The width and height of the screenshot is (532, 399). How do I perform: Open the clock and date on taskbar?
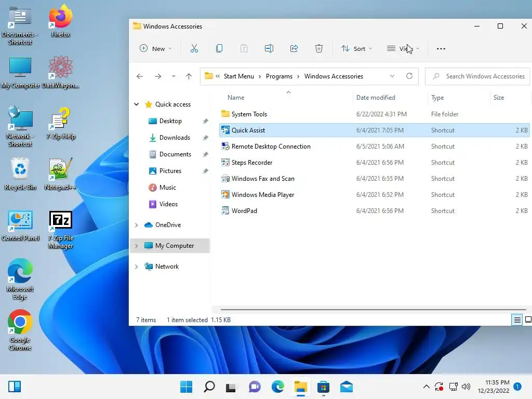point(494,387)
